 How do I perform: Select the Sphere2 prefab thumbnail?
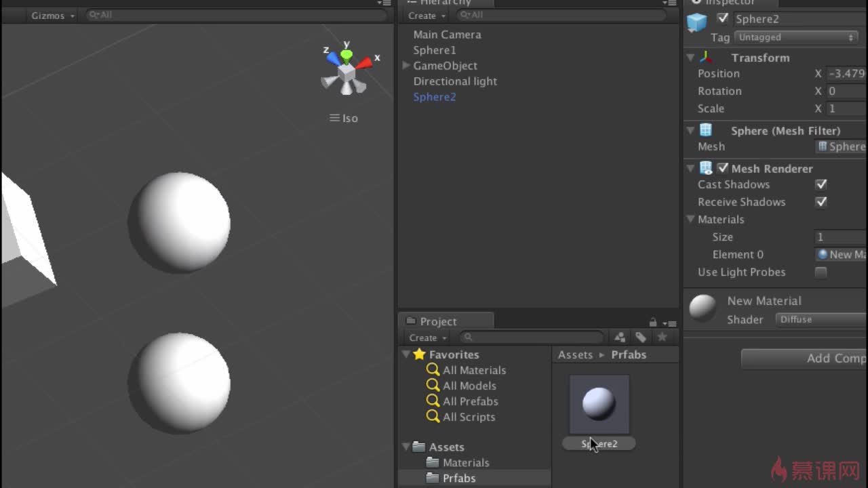pyautogui.click(x=599, y=404)
